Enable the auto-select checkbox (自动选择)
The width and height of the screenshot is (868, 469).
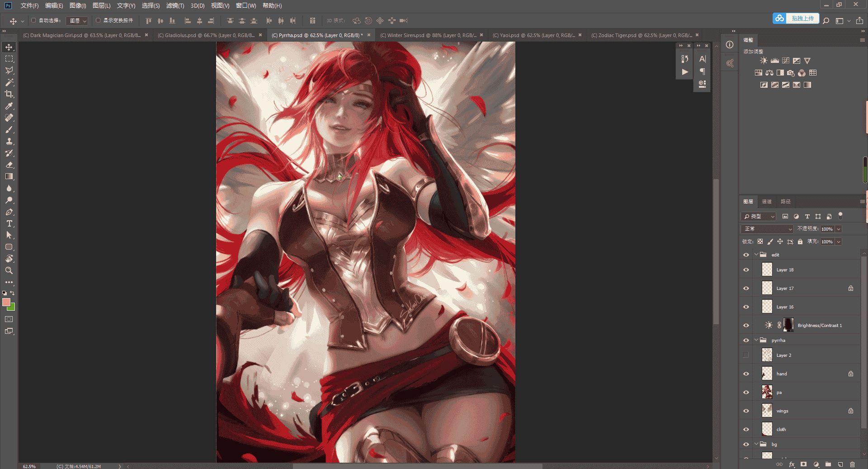coord(33,20)
